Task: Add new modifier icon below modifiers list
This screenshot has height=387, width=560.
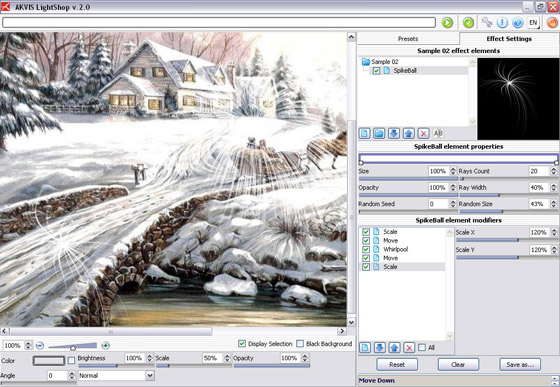Action: (x=365, y=347)
